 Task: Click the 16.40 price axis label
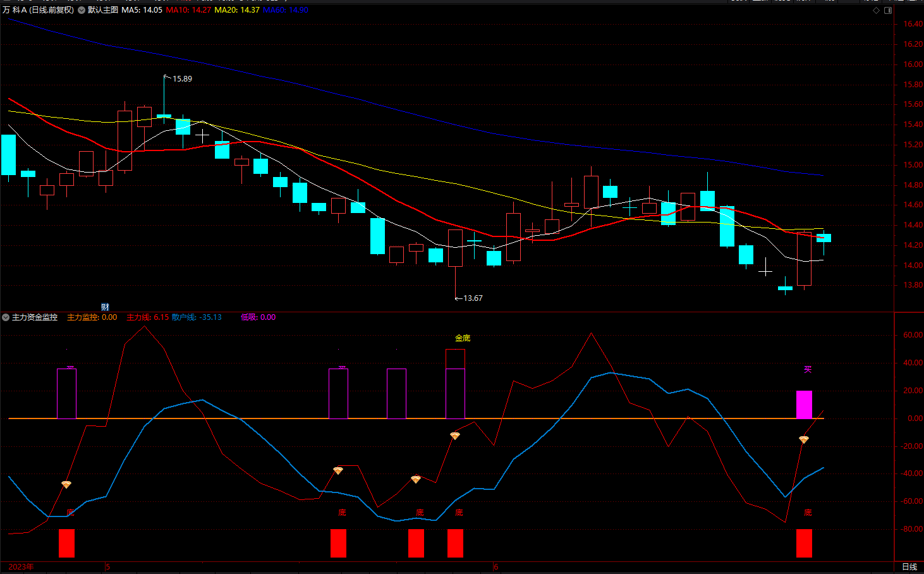coord(913,24)
